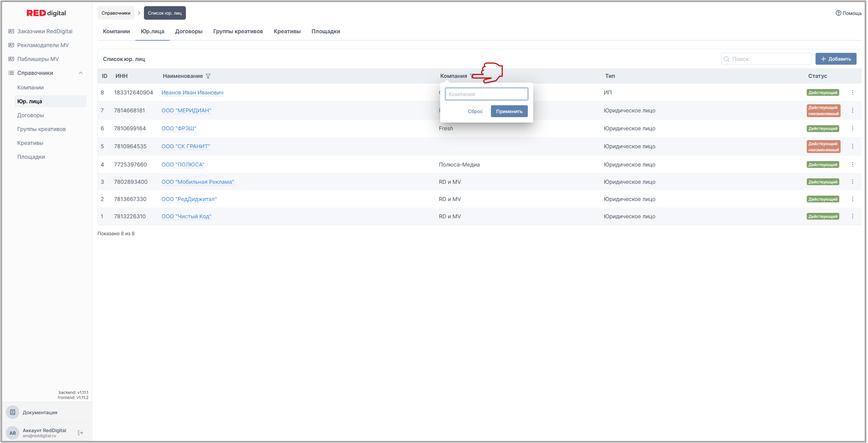Switch to the Группы креативов tab
868x443 pixels.
238,31
